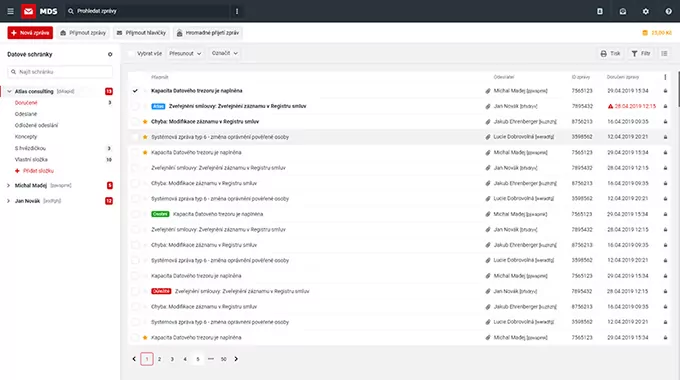Open the help icon in top bar
This screenshot has height=380, width=680.
668,11
